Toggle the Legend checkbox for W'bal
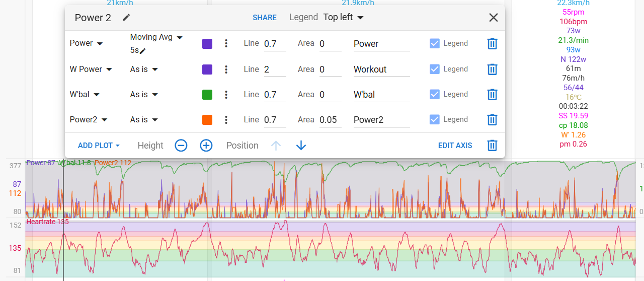Screen dimensions: 644x281 point(435,94)
